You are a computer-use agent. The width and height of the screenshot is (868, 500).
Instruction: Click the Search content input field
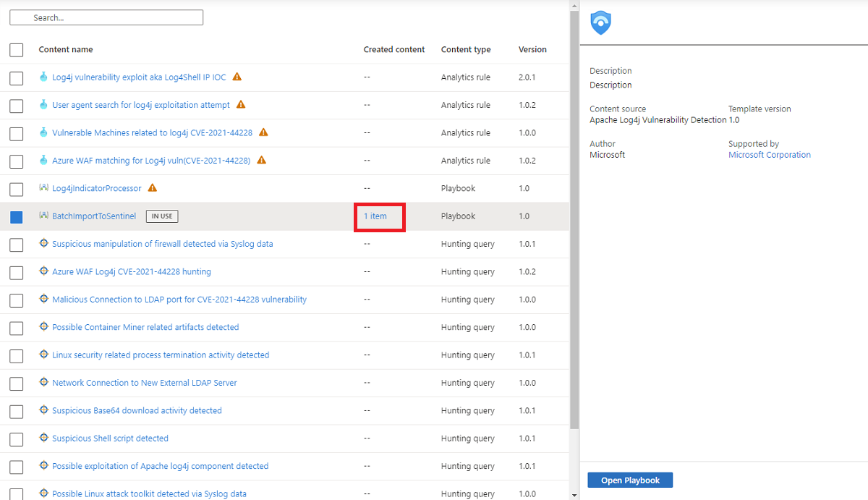coord(106,17)
